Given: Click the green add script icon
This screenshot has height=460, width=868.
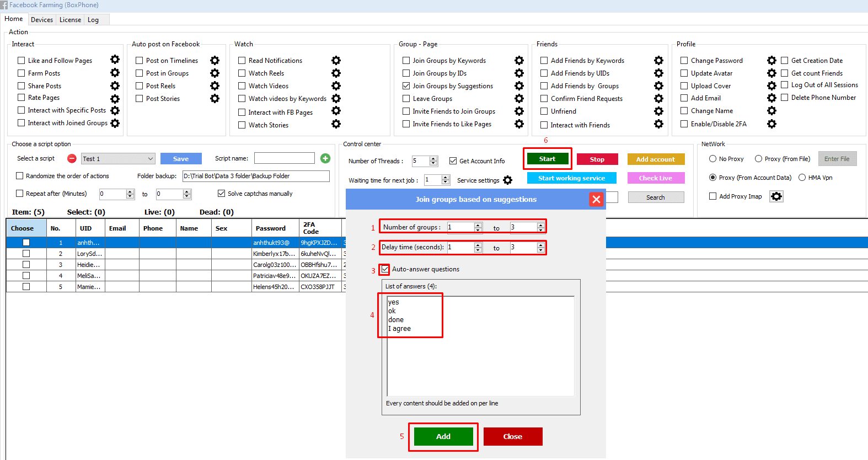Looking at the screenshot, I should click(x=325, y=158).
